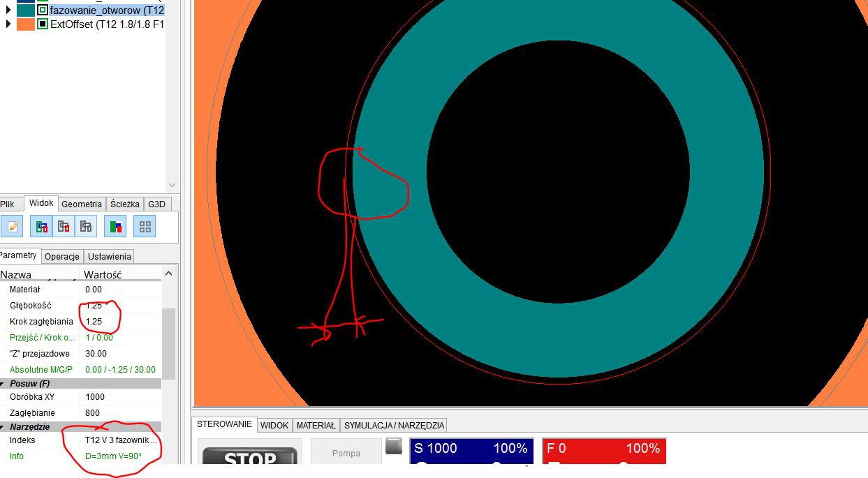The height and width of the screenshot is (478, 868).
Task: Open the Ścieżka tab
Action: [x=125, y=204]
